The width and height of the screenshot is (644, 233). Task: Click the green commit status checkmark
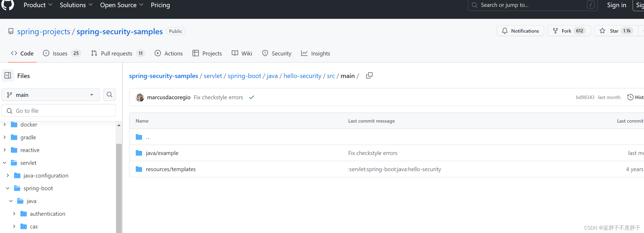[x=252, y=97]
